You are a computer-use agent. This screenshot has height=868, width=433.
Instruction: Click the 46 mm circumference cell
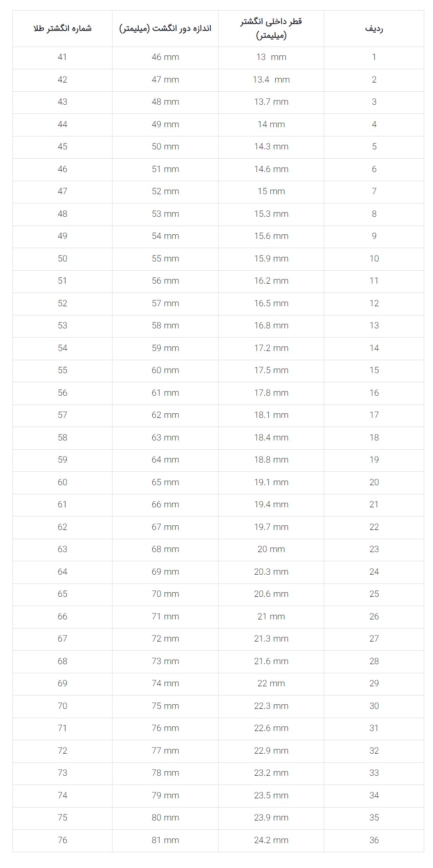(x=165, y=58)
